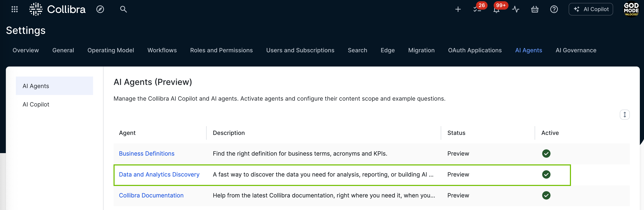Open tasks list with 26 badge

click(477, 9)
